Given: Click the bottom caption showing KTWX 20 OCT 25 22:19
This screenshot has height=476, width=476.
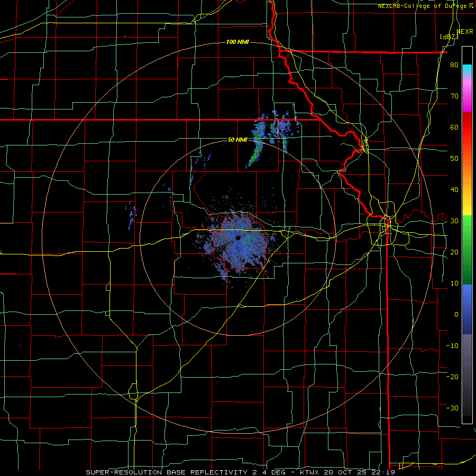Looking at the screenshot, I should coord(240,472).
